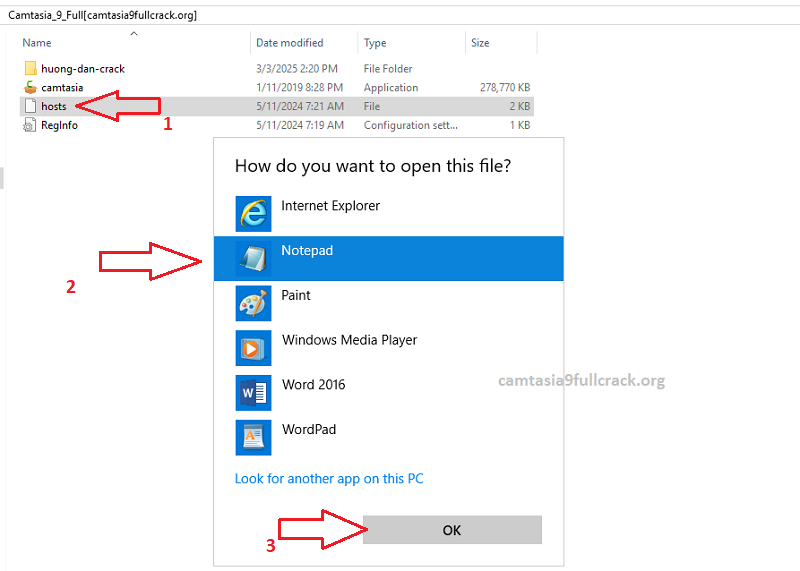The width and height of the screenshot is (800, 571).
Task: Click the Camtasia_9_Full path in address bar
Action: pyautogui.click(x=102, y=15)
